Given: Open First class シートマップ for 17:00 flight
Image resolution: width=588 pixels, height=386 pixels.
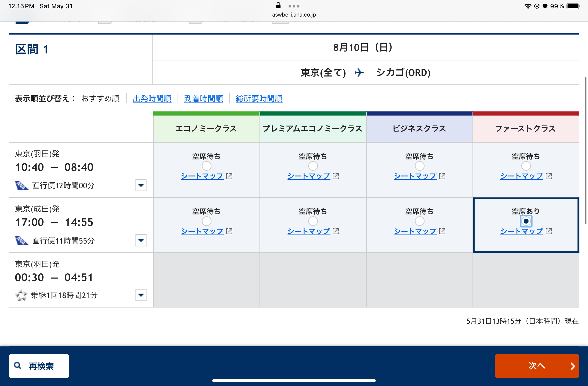Looking at the screenshot, I should 522,231.
